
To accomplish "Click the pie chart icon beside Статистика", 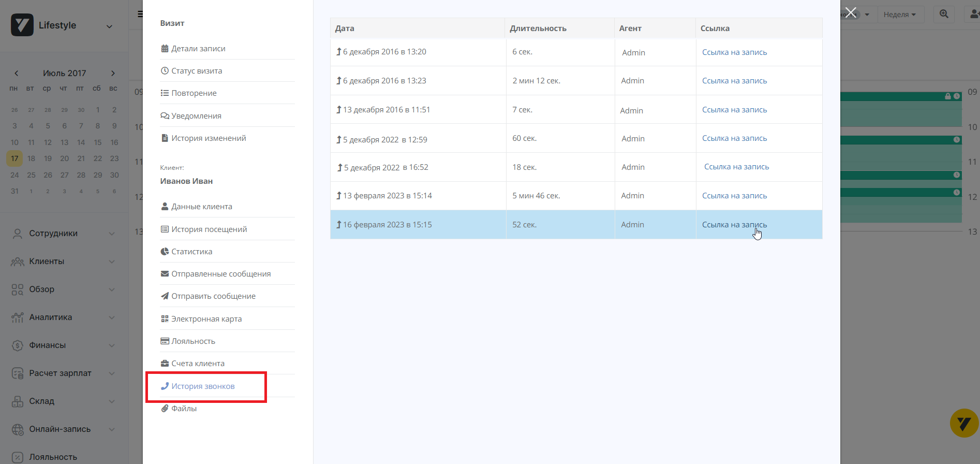I will point(165,252).
